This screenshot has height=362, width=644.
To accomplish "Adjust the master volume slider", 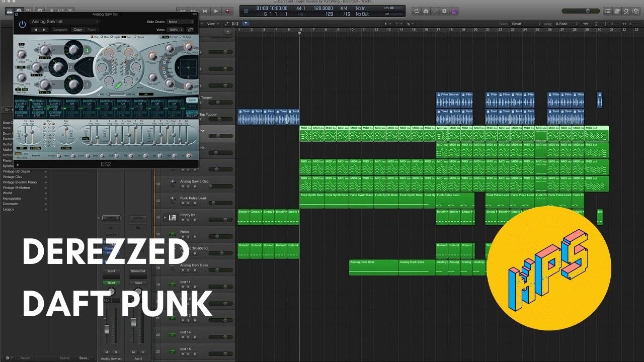I will 580,11.
